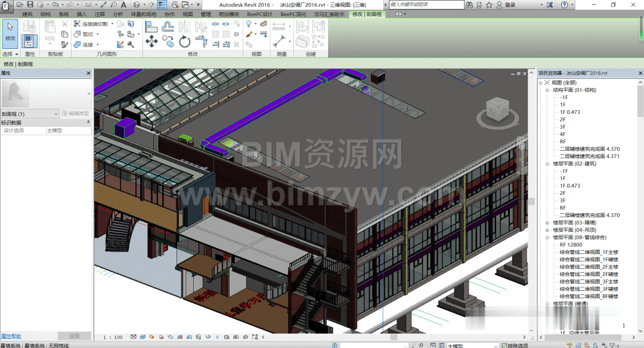
Task: Select the Align tool icon
Action: pyautogui.click(x=151, y=27)
